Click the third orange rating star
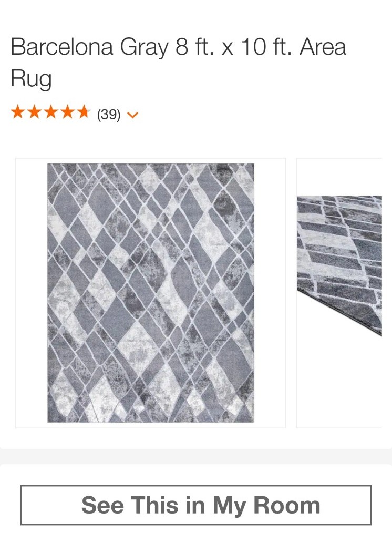The image size is (392, 533). [x=50, y=112]
